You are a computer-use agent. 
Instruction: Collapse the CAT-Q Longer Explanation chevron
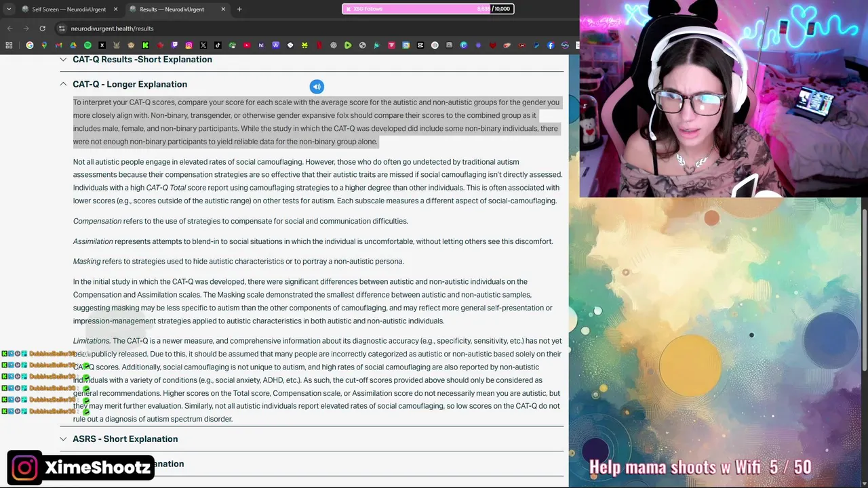click(x=63, y=84)
